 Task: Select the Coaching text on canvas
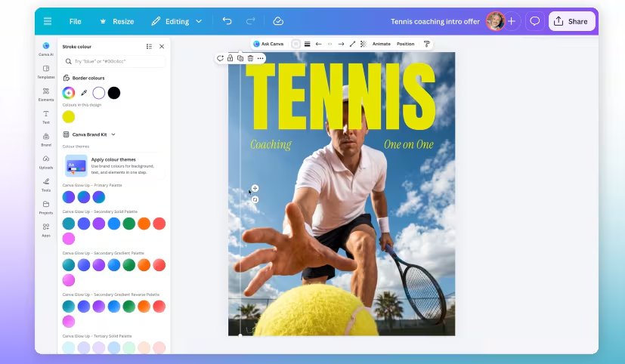click(x=271, y=144)
